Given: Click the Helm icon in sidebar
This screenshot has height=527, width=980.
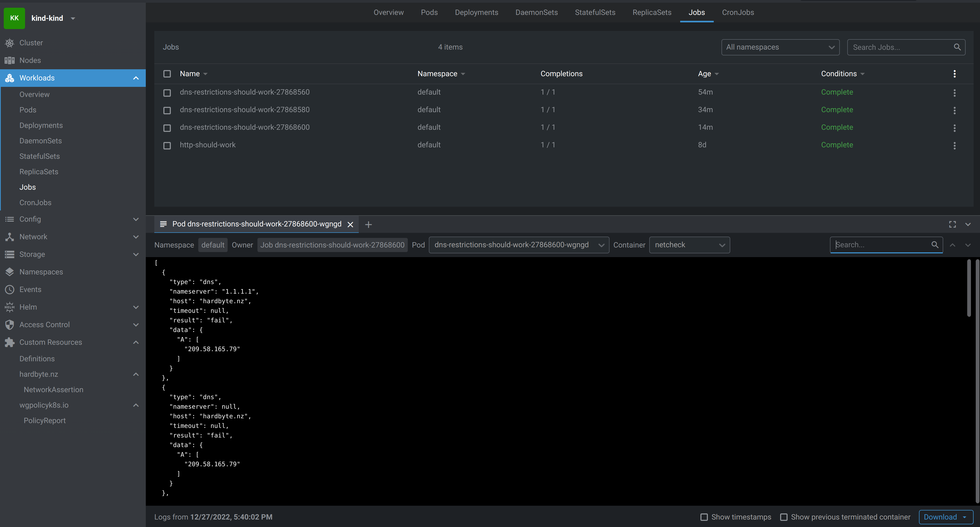Looking at the screenshot, I should tap(10, 307).
